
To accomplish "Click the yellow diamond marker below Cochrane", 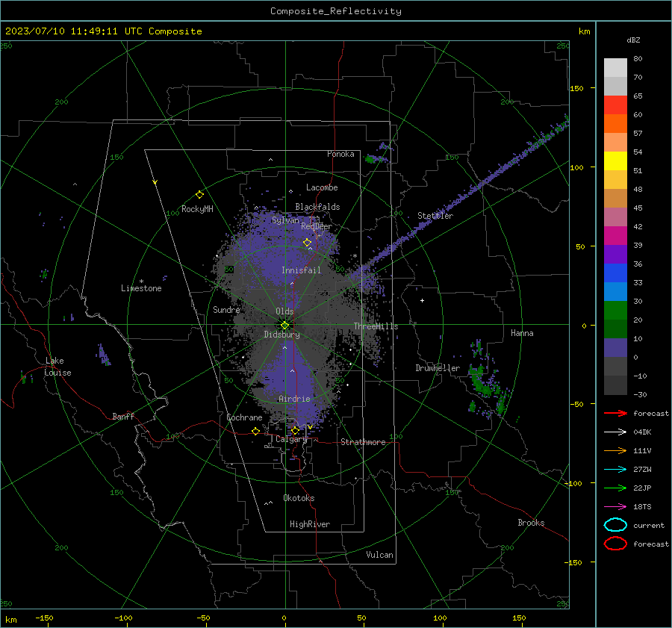I will (255, 431).
